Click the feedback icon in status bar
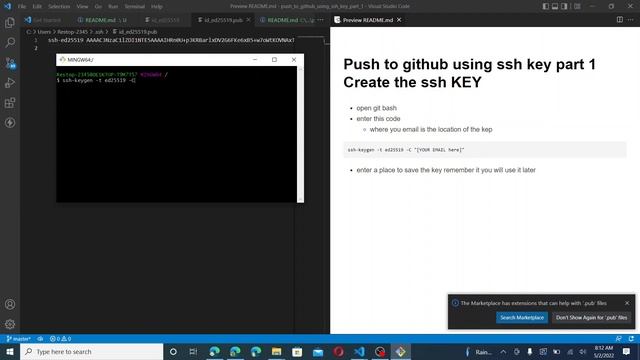 click(619, 338)
